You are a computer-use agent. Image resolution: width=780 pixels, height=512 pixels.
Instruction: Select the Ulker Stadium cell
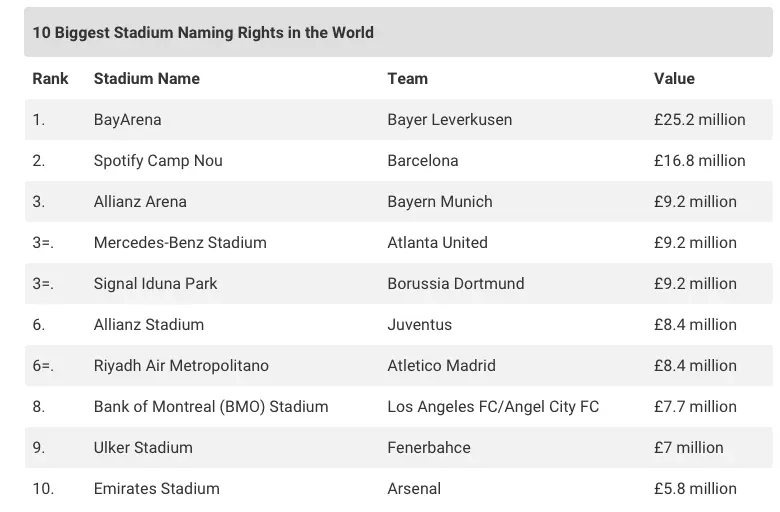pyautogui.click(x=143, y=447)
